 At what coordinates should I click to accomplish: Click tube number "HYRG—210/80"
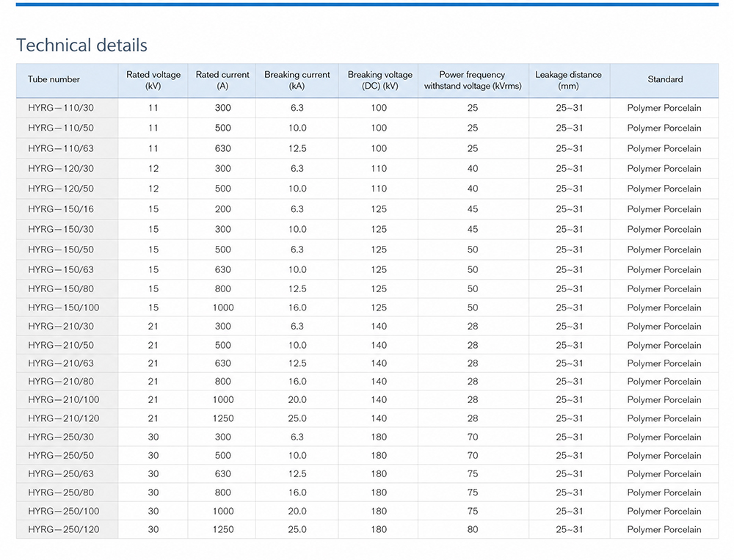[61, 382]
